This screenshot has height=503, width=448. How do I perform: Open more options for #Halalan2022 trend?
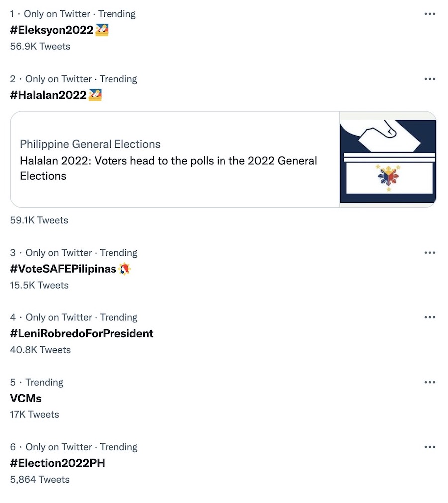coord(429,79)
